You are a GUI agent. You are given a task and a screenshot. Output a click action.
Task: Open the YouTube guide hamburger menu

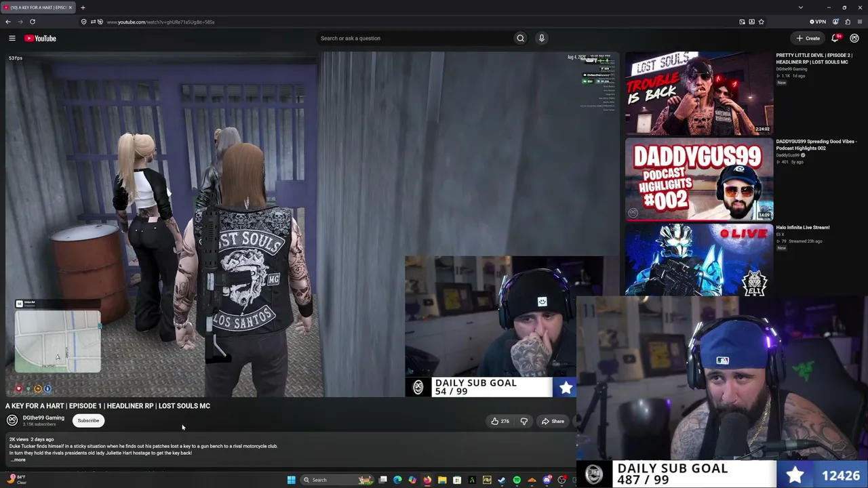coord(12,39)
